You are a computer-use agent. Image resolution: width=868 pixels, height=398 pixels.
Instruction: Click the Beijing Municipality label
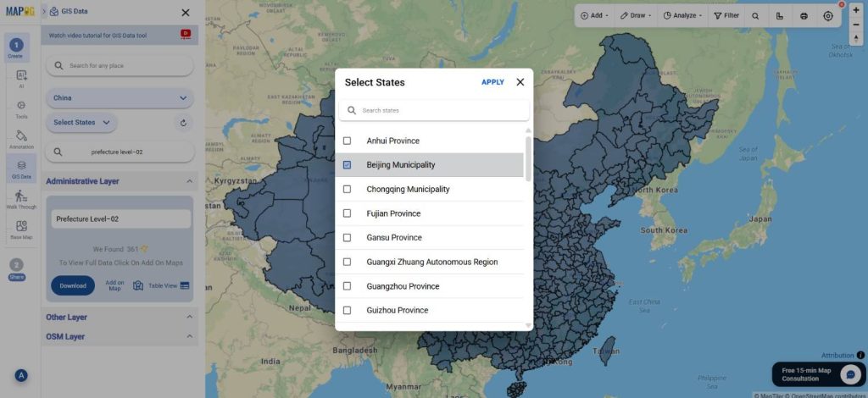pos(401,165)
